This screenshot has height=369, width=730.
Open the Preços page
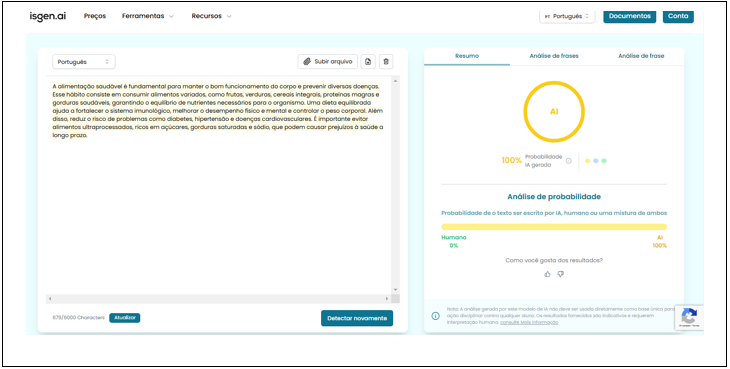tap(95, 16)
